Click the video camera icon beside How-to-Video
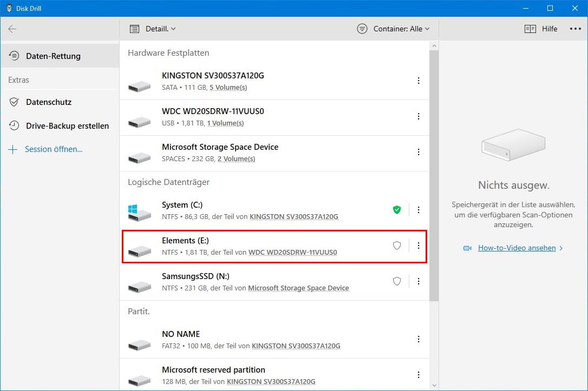Image resolution: width=588 pixels, height=391 pixels. point(467,248)
